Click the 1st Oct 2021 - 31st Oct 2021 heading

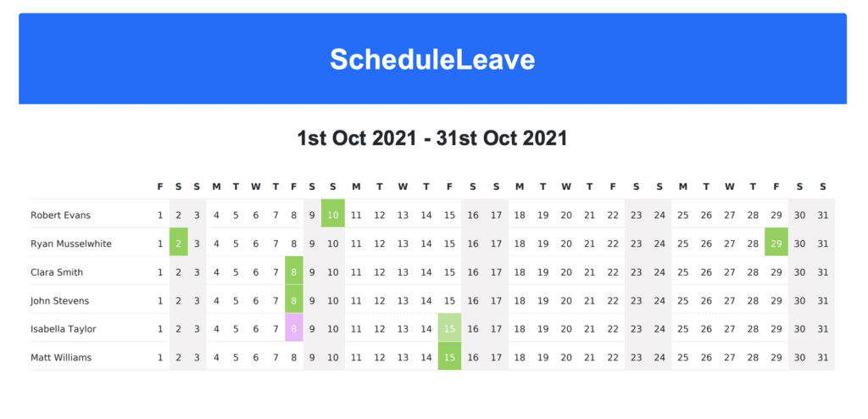coord(432,137)
